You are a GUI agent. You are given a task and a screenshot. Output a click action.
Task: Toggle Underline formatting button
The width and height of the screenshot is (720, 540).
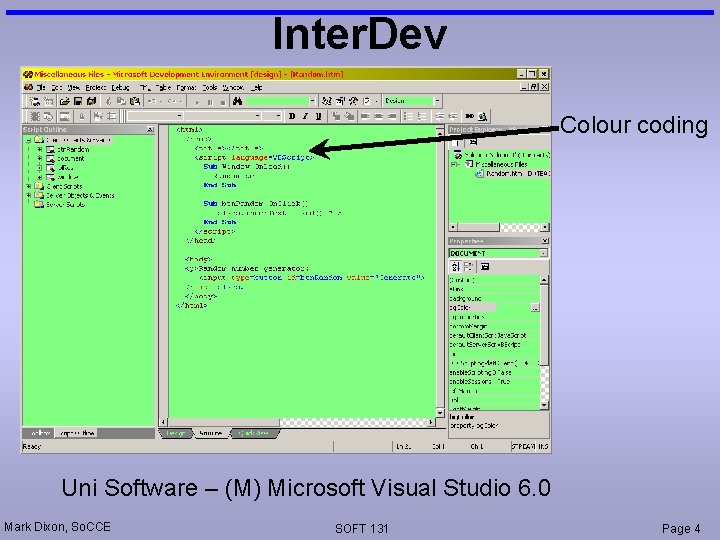[x=318, y=116]
